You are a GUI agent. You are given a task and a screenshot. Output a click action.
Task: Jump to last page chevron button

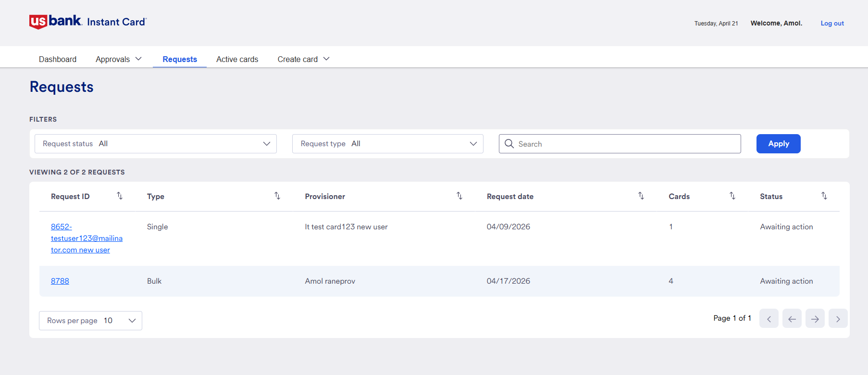click(838, 318)
